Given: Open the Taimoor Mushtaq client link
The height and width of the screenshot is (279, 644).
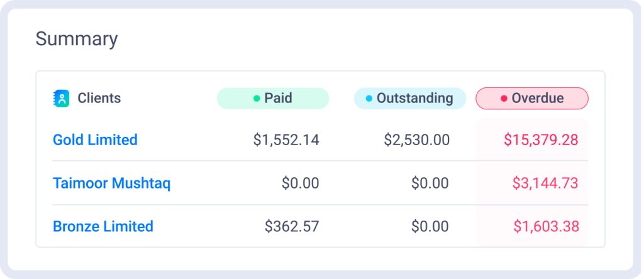Looking at the screenshot, I should [x=111, y=183].
